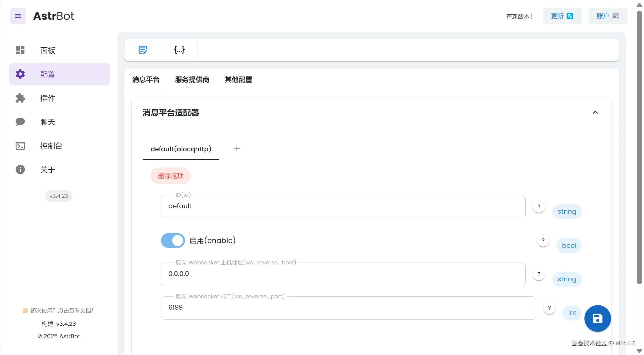The height and width of the screenshot is (355, 644).
Task: Collapse the 消息平台适配器 section
Action: tap(595, 112)
